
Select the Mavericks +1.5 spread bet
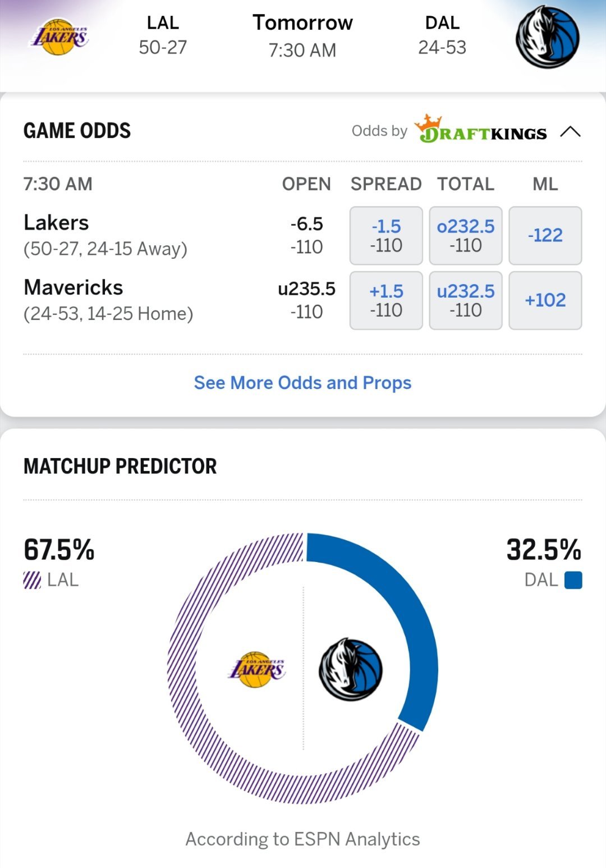[x=385, y=300]
